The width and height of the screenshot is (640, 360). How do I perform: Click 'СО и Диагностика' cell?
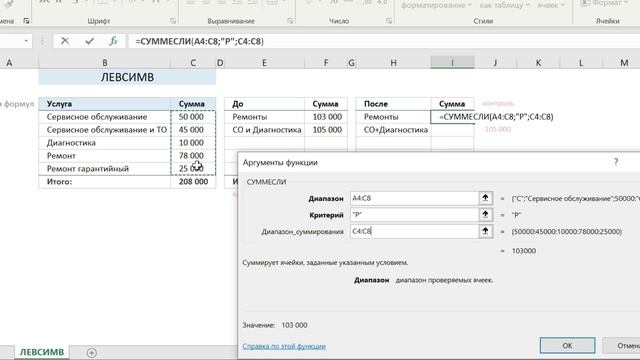point(264,130)
